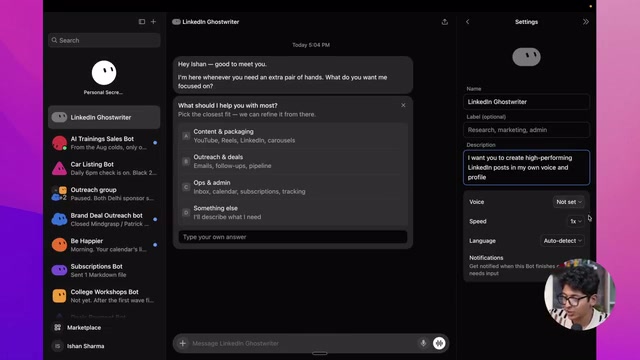Open the Voice dropdown showing Not set
Screen dimensions: 640x360
(569, 202)
